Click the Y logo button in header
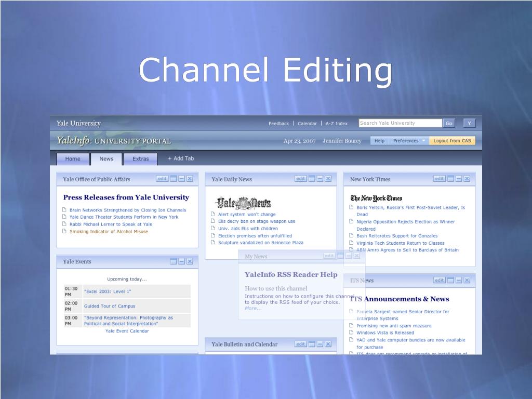Image resolution: width=532 pixels, height=399 pixels. [469, 123]
